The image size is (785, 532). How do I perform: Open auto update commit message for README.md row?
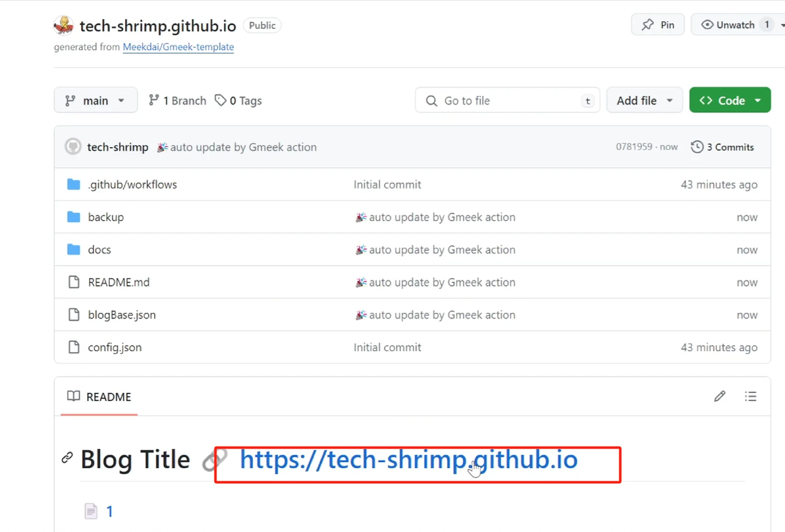(435, 282)
